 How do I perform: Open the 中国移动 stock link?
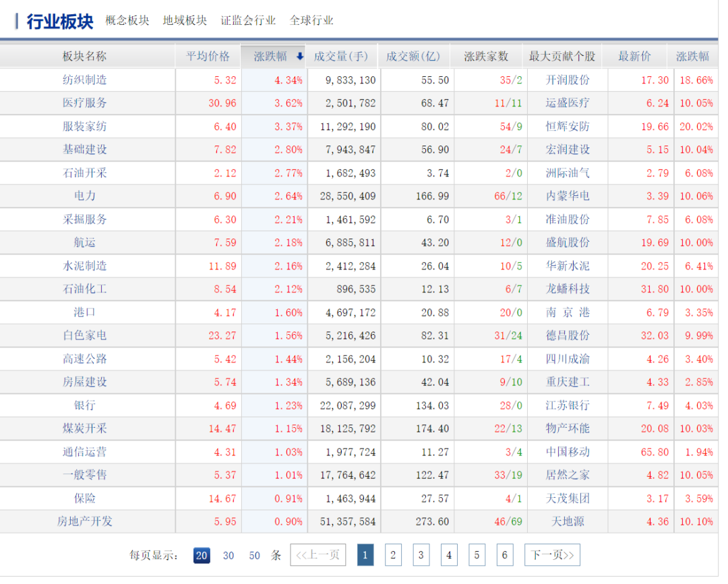pyautogui.click(x=568, y=452)
